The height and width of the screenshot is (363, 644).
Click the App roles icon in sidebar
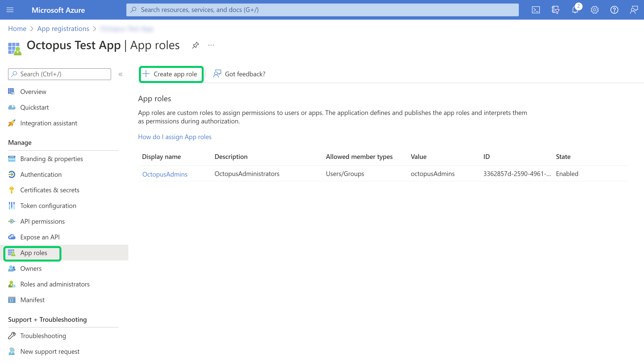[x=12, y=253]
